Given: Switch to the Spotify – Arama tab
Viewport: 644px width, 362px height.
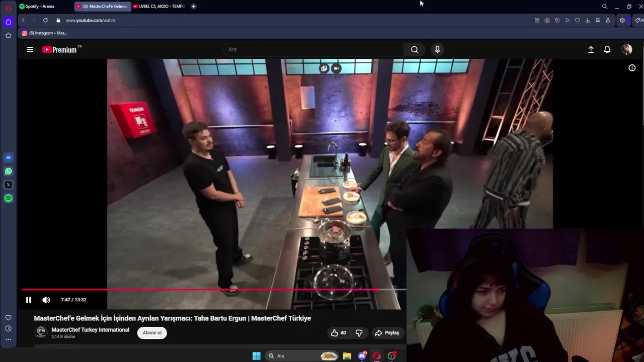Looking at the screenshot, I should (44, 7).
